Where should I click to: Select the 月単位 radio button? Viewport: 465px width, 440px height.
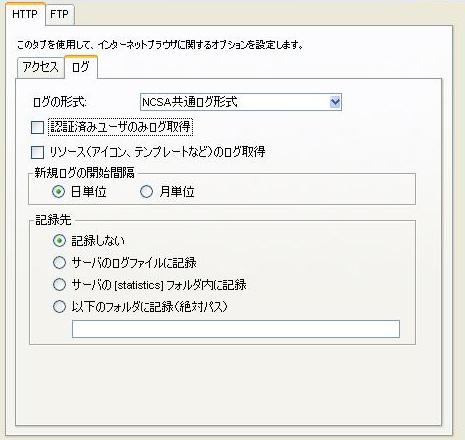146,192
